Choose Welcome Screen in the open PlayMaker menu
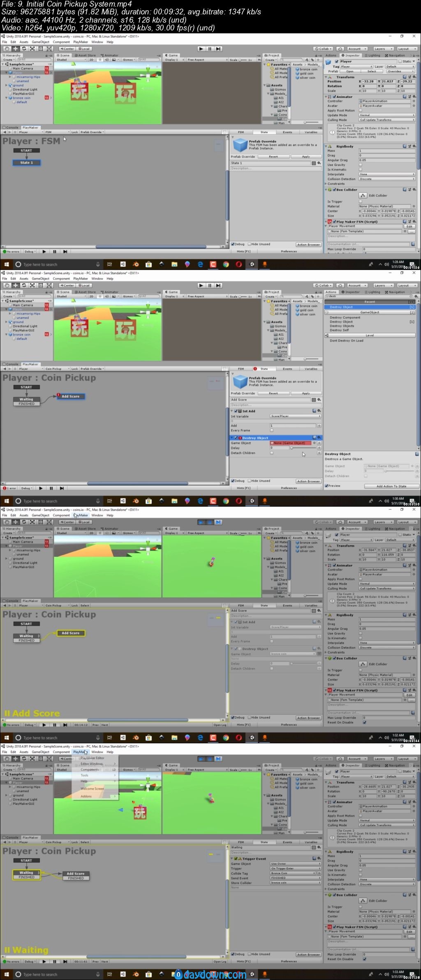The height and width of the screenshot is (980, 421). 92,789
